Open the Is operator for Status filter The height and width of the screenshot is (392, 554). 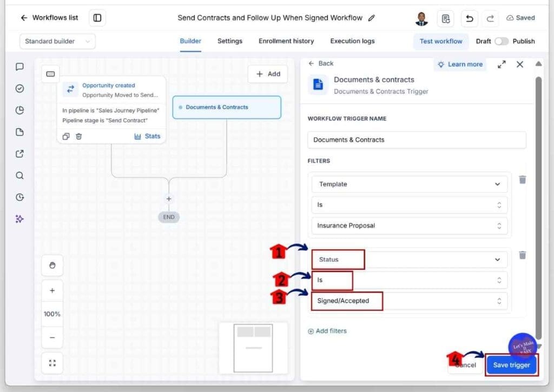[410, 281]
